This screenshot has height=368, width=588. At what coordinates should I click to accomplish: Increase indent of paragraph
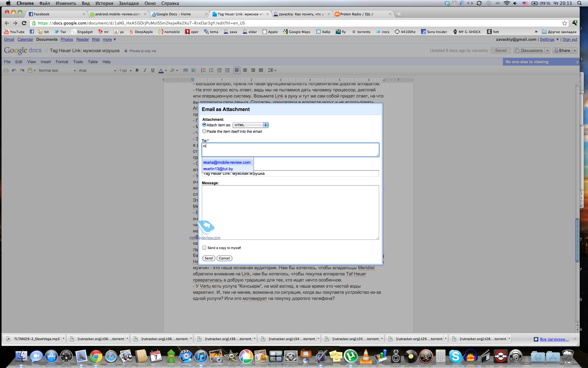pos(227,70)
